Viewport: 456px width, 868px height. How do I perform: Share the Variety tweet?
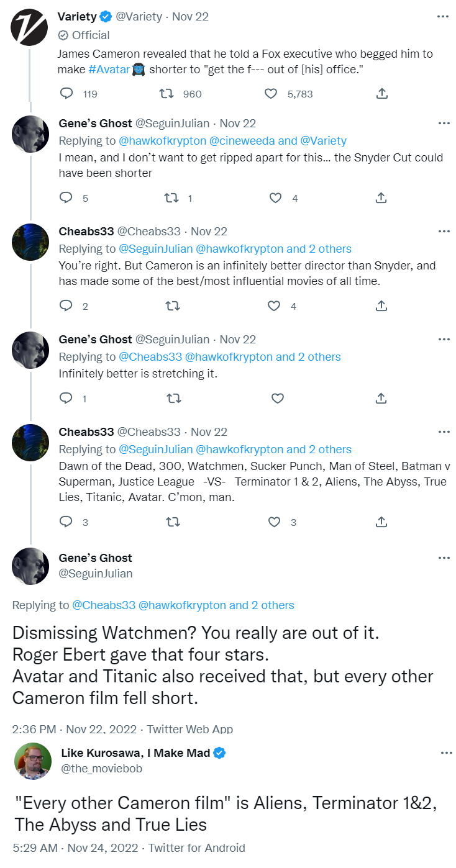(x=382, y=94)
